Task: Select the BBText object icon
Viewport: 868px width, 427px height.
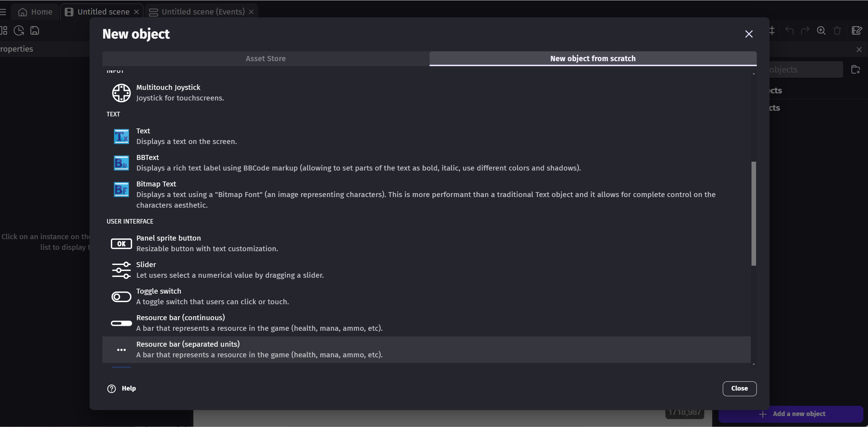Action: point(121,163)
